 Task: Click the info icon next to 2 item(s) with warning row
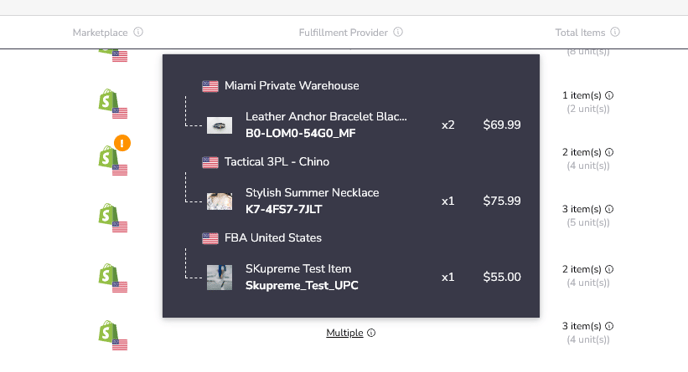coord(609,152)
